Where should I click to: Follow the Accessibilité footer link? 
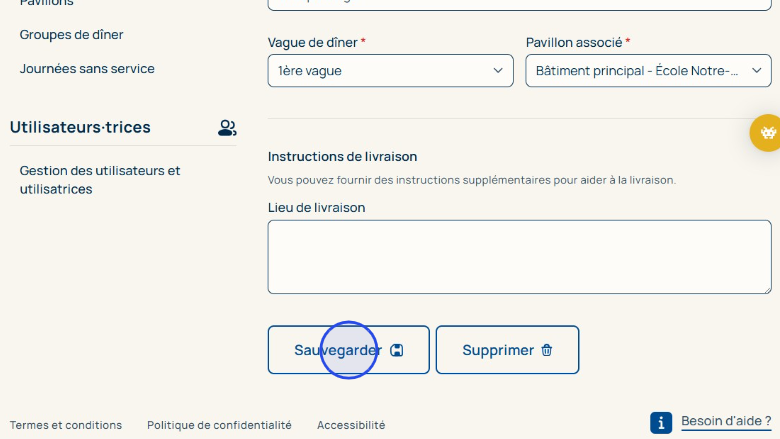tap(351, 425)
